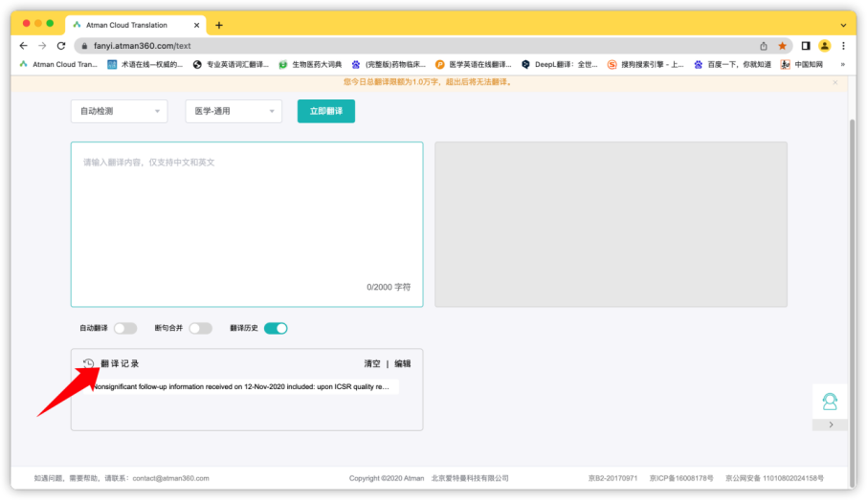Click the contact@atman360.com email link
The image size is (868, 501).
(x=170, y=478)
